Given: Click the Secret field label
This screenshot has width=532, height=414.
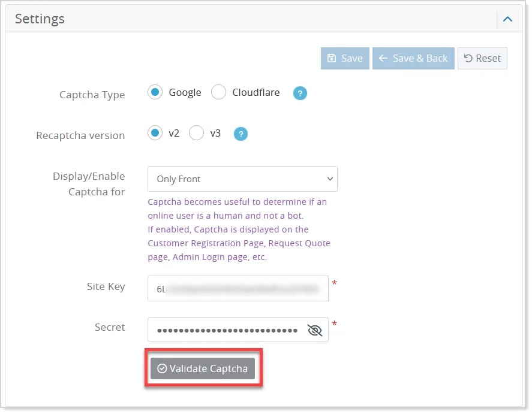Looking at the screenshot, I should (x=110, y=327).
